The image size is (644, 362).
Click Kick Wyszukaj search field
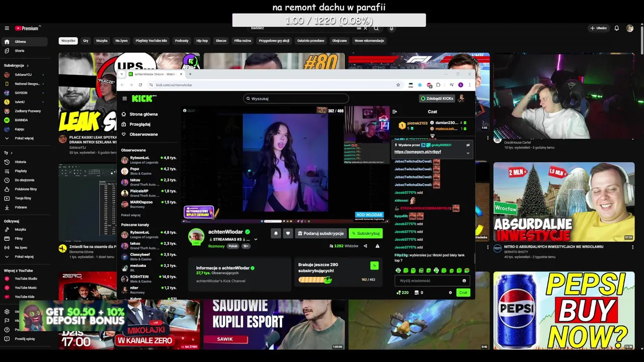(x=296, y=99)
